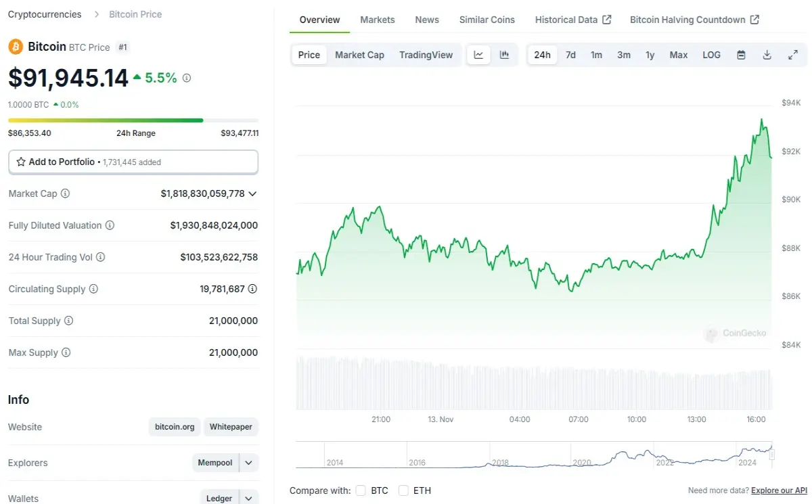This screenshot has width=812, height=504.
Task: Click info icon beside 19,781,687 value
Action: point(252,289)
